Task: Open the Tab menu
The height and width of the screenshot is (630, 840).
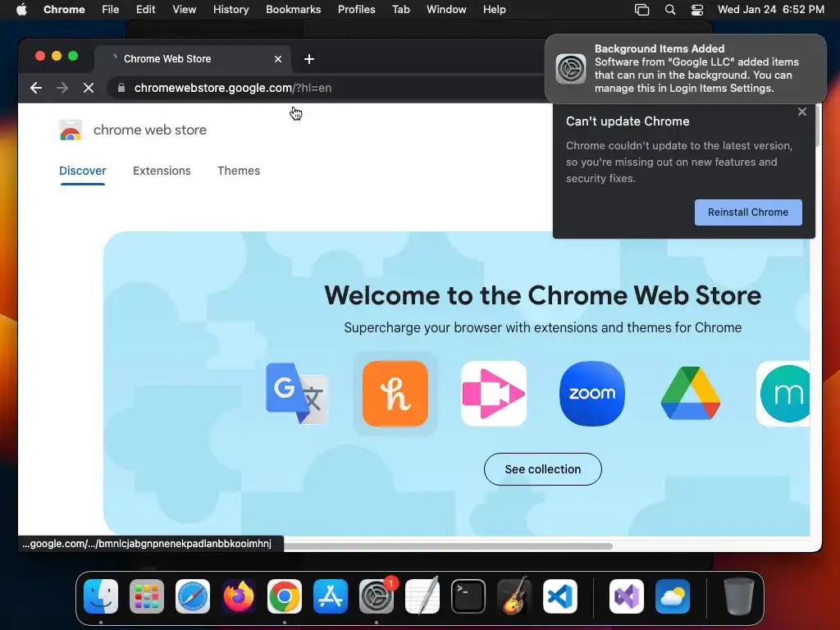Action: pyautogui.click(x=400, y=10)
